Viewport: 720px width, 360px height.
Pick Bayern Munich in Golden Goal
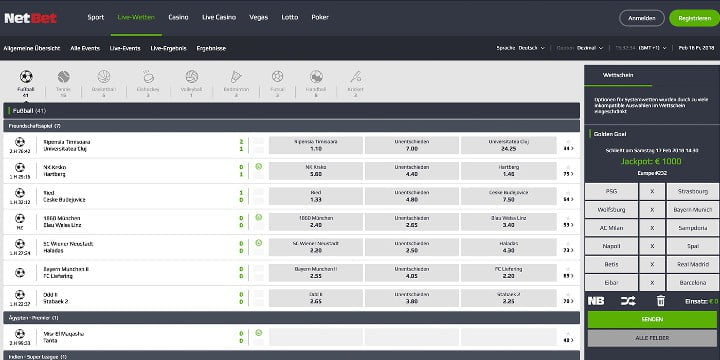pyautogui.click(x=693, y=210)
